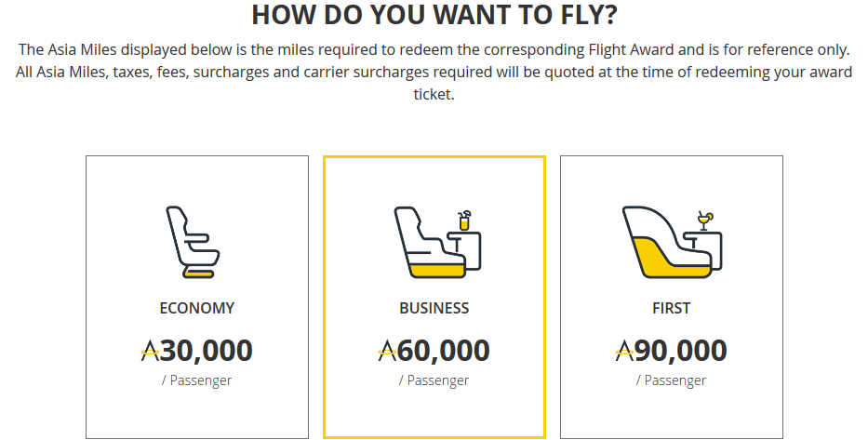Click the Asia Miles symbol before 60,000
This screenshot has height=440, width=868.
[387, 351]
